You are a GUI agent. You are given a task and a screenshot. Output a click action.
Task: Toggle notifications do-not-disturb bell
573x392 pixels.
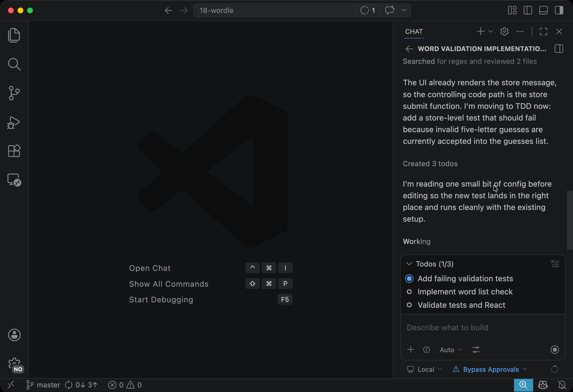[562, 385]
